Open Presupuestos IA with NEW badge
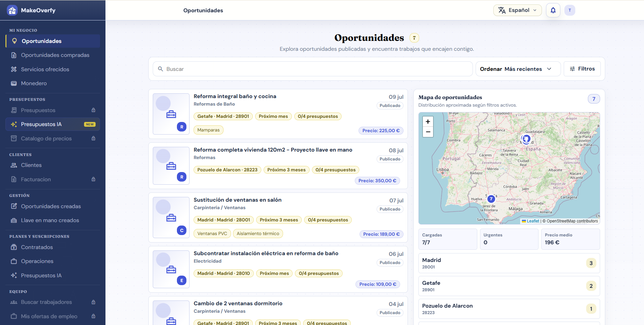 click(x=53, y=124)
